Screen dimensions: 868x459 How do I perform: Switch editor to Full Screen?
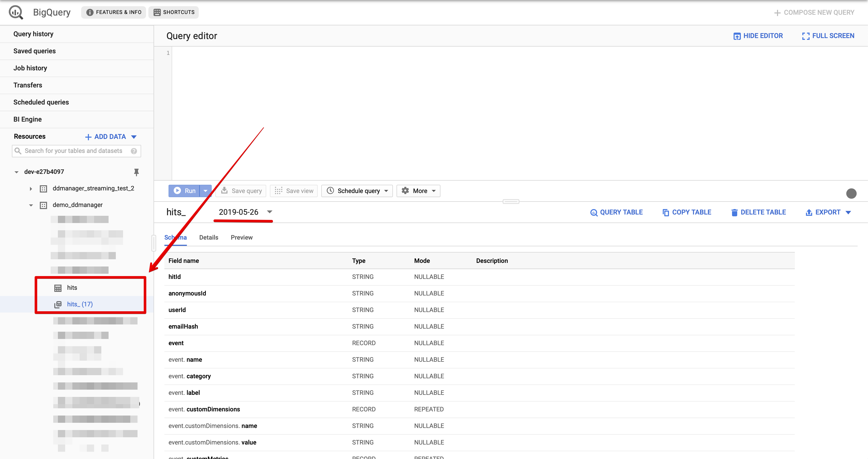coord(828,36)
